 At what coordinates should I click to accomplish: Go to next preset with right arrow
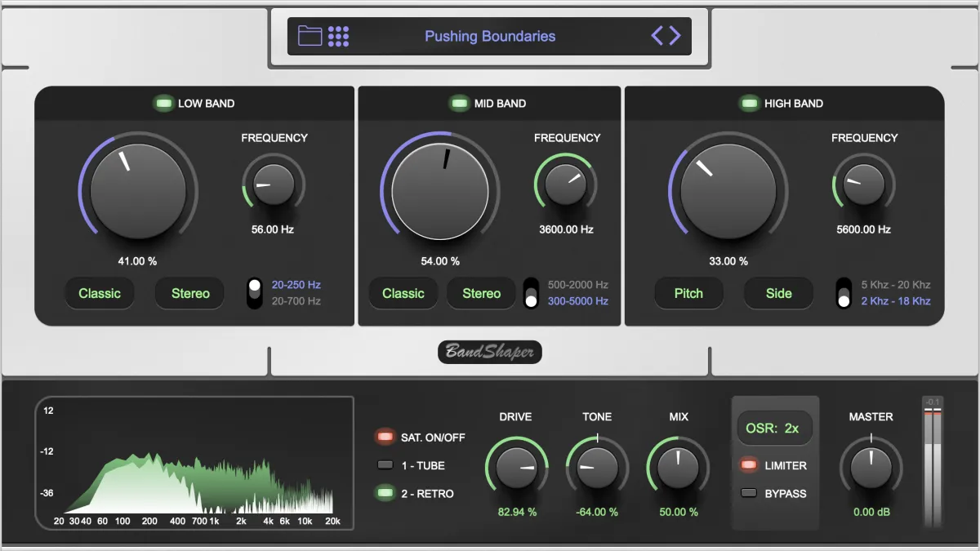[x=674, y=35]
